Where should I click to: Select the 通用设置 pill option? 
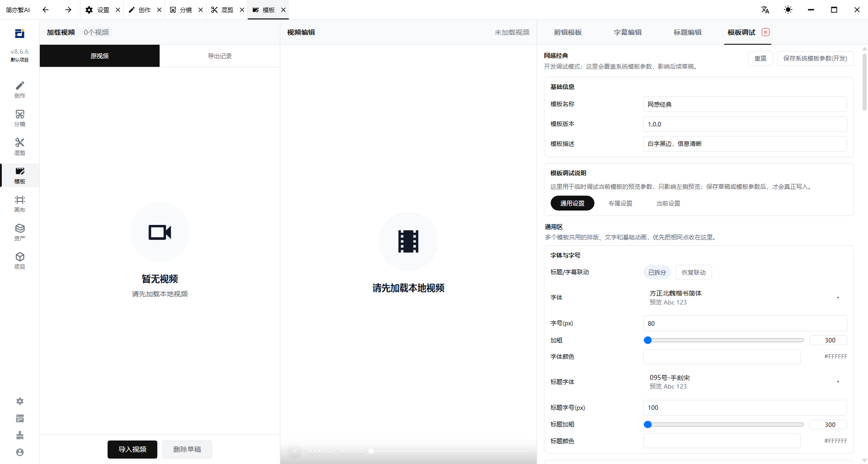[x=572, y=203]
